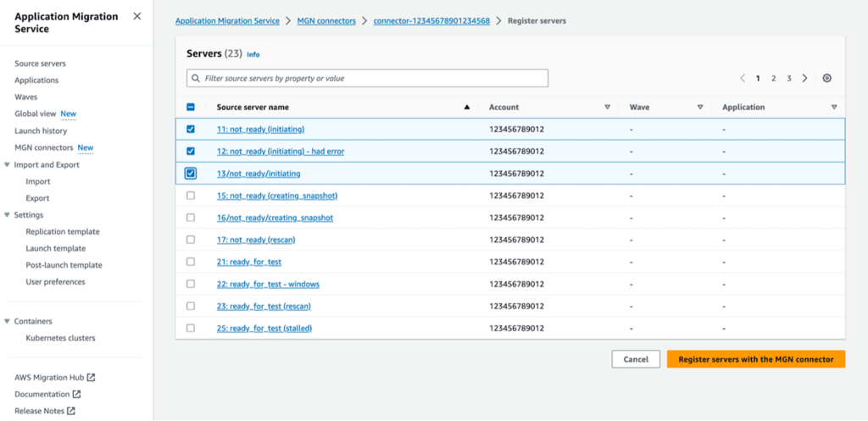868x421 pixels.
Task: Sort by the Wave column
Action: [700, 108]
